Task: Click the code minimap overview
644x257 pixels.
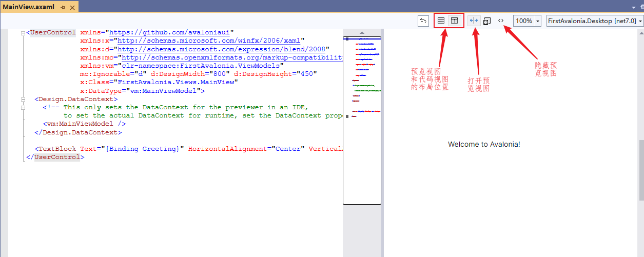Action: 362,121
